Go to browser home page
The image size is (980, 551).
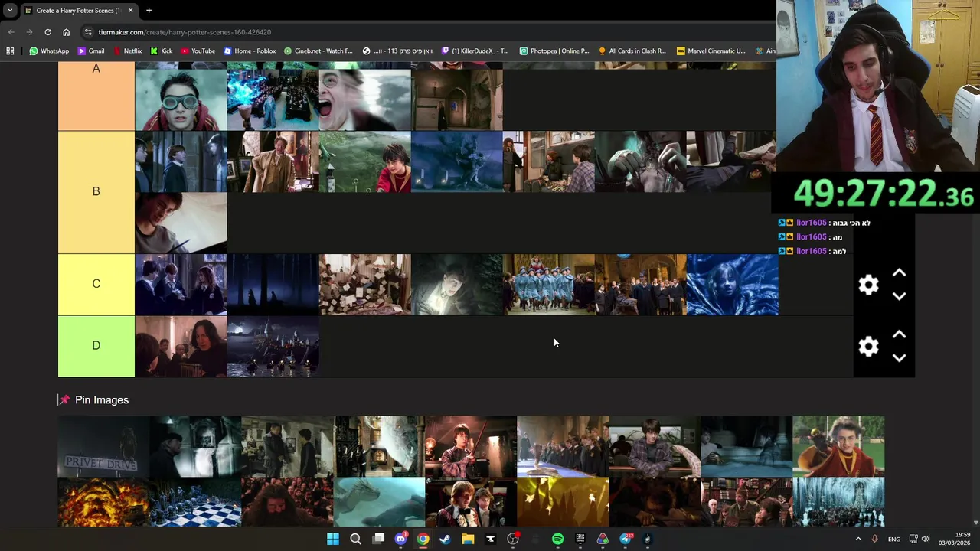click(x=66, y=32)
